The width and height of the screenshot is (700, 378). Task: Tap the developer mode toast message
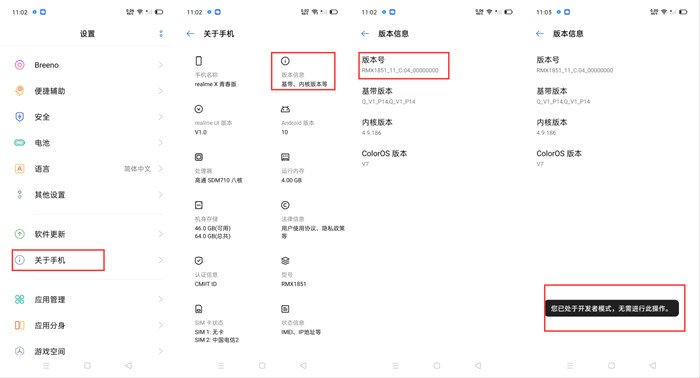point(612,308)
